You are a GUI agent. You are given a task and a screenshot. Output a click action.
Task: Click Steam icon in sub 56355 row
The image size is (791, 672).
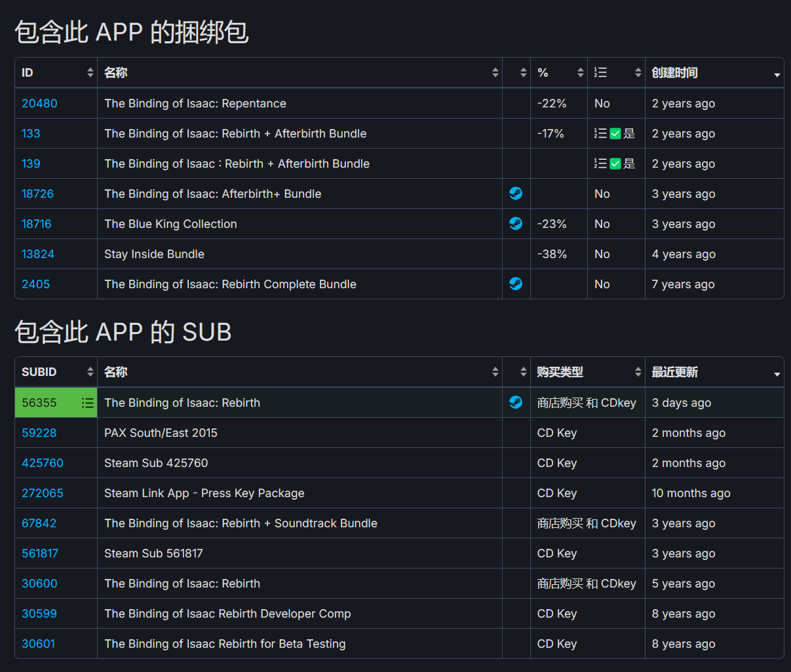click(x=516, y=402)
